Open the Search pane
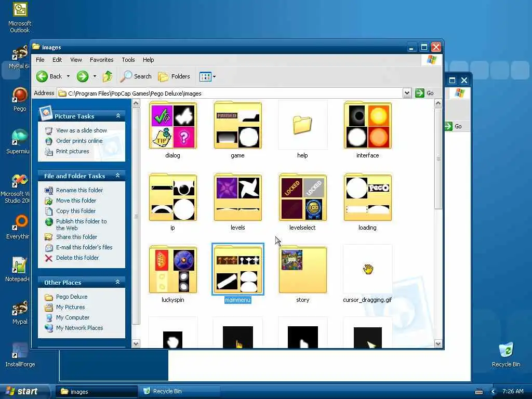The width and height of the screenshot is (532, 399). (x=136, y=76)
